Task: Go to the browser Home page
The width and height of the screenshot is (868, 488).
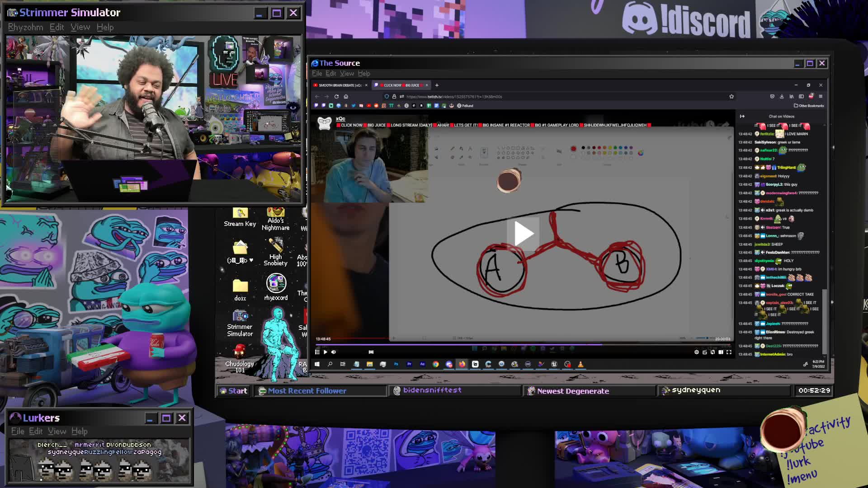Action: click(346, 96)
